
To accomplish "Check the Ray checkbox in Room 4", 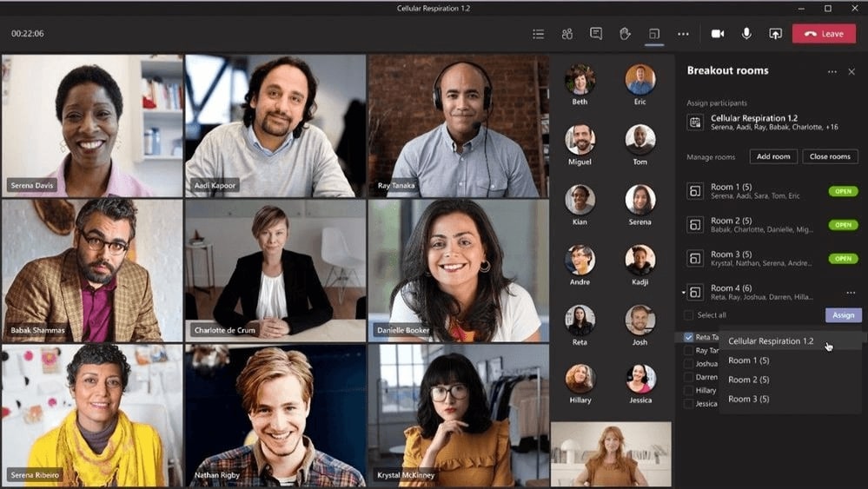I will click(x=688, y=350).
